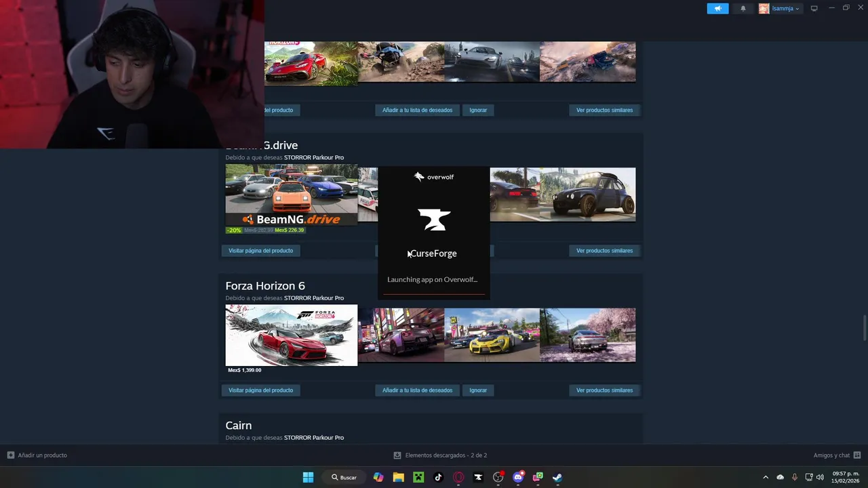
Task: Click Overwolf logo on CurseForge splash
Action: coord(433,177)
